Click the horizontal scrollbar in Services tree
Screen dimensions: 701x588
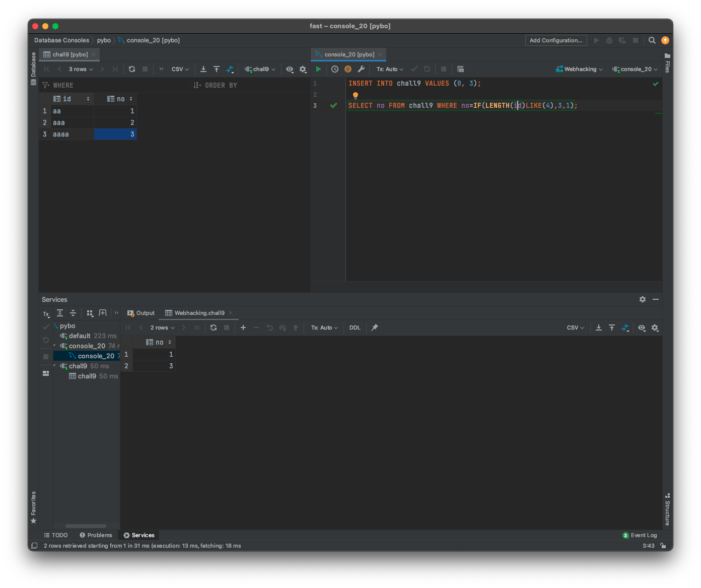click(x=86, y=526)
